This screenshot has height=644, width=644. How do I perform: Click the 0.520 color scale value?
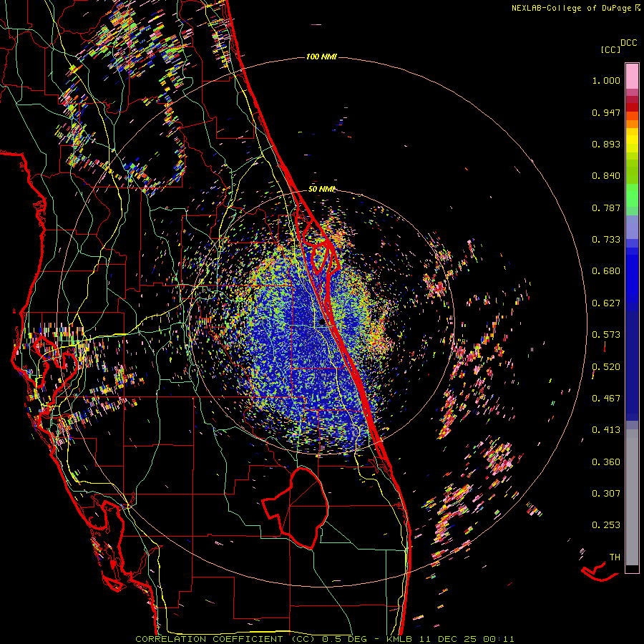[606, 367]
